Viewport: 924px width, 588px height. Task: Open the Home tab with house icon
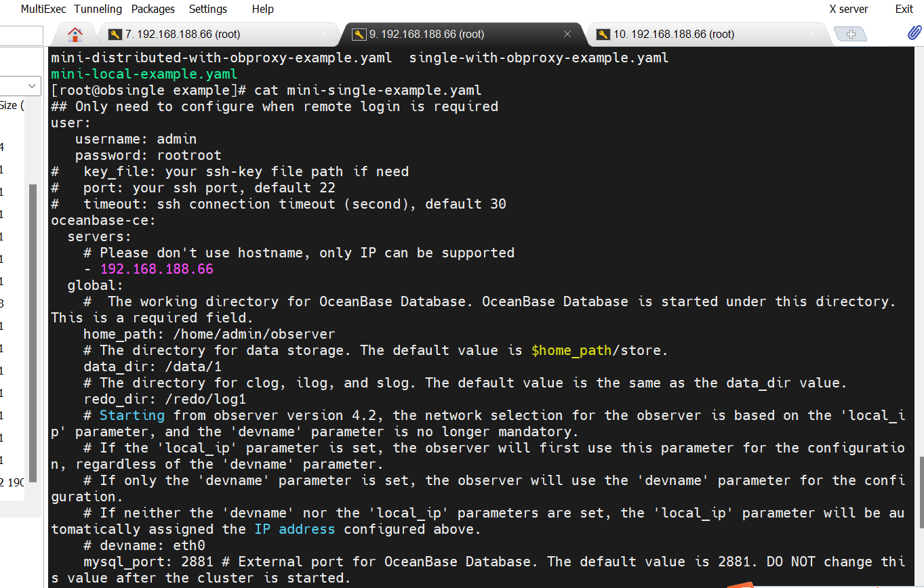[75, 35]
